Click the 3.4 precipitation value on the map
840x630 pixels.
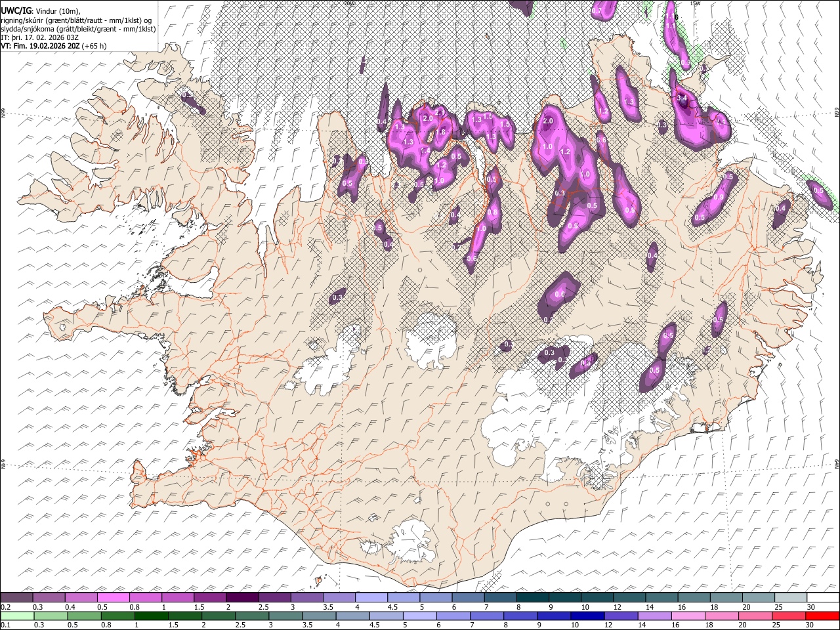681,98
